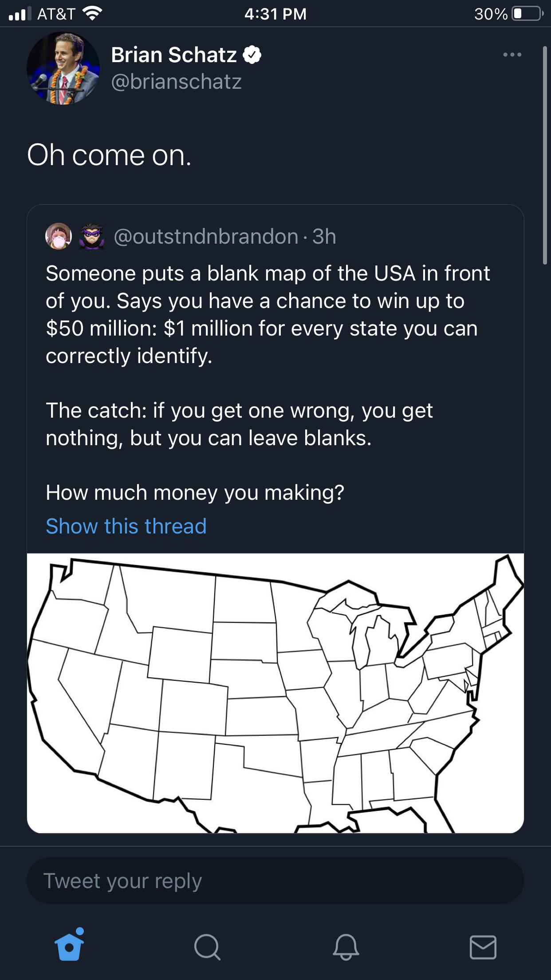Viewport: 551px width, 980px height.
Task: Tap the blank USA map image
Action: (x=275, y=692)
